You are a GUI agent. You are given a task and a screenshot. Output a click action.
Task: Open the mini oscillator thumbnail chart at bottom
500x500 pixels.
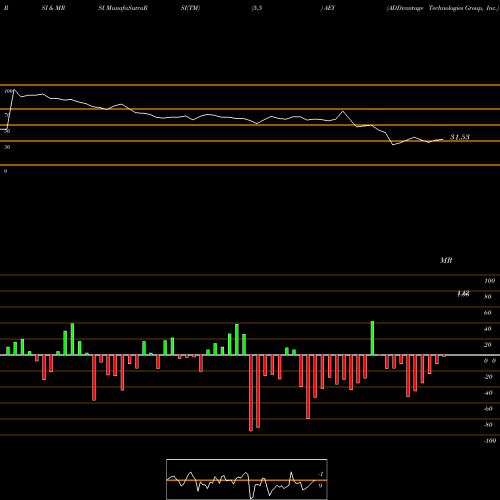pos(247,479)
